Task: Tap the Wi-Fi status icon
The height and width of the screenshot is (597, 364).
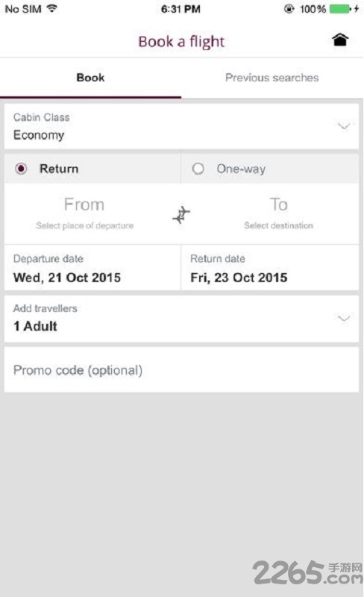Action: pos(51,8)
